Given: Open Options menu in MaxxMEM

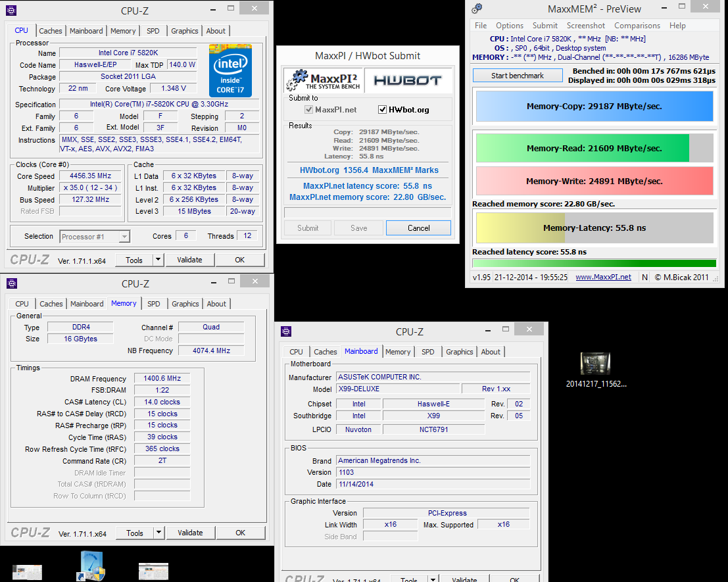Looking at the screenshot, I should pyautogui.click(x=509, y=26).
